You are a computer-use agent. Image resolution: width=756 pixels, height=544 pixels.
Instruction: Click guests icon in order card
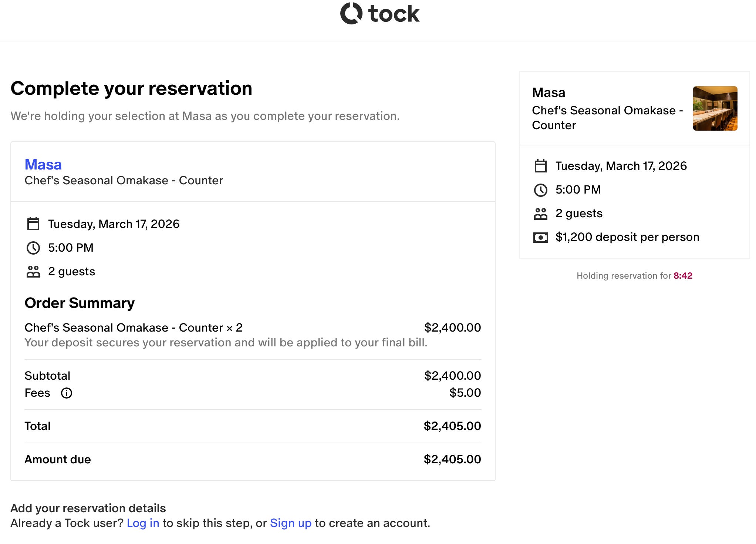(33, 272)
